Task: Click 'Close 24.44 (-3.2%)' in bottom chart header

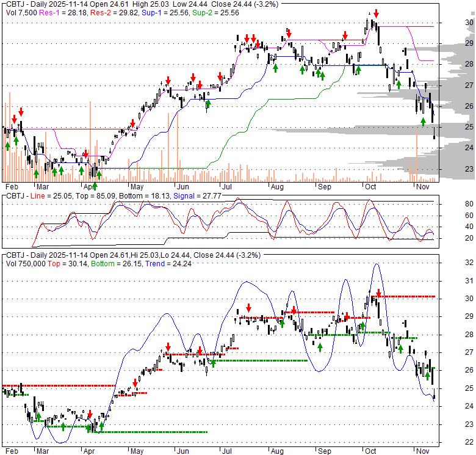Action: coord(227,255)
